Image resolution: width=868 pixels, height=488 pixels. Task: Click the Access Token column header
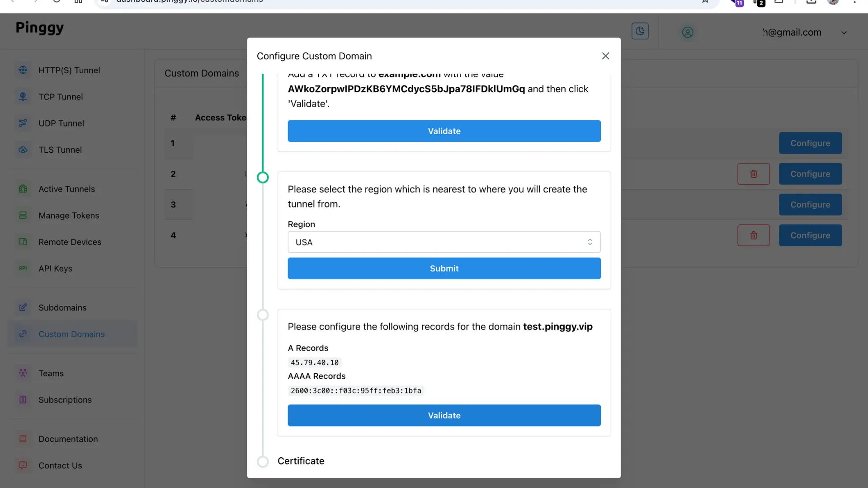tap(221, 117)
